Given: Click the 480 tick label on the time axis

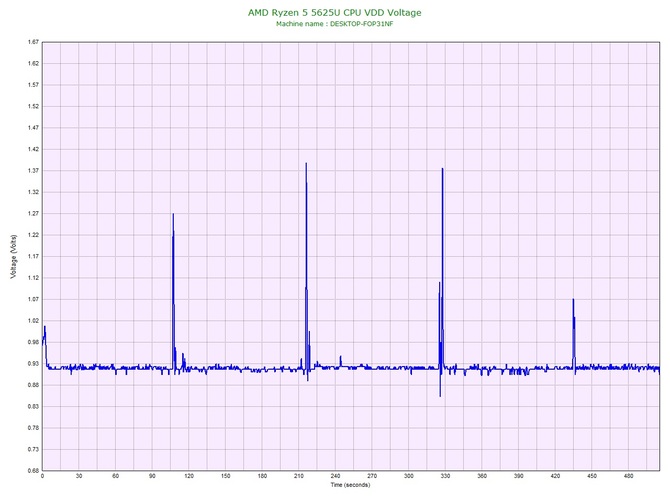Looking at the screenshot, I should [x=629, y=476].
